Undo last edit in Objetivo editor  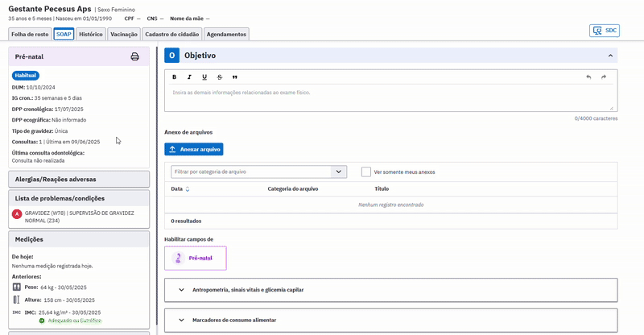pos(588,77)
